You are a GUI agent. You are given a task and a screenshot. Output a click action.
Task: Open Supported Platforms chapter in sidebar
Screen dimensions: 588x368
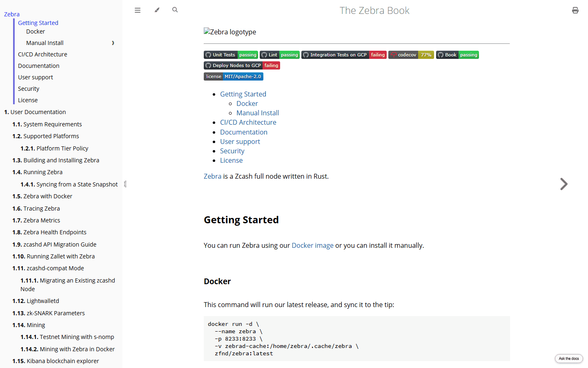pos(46,136)
